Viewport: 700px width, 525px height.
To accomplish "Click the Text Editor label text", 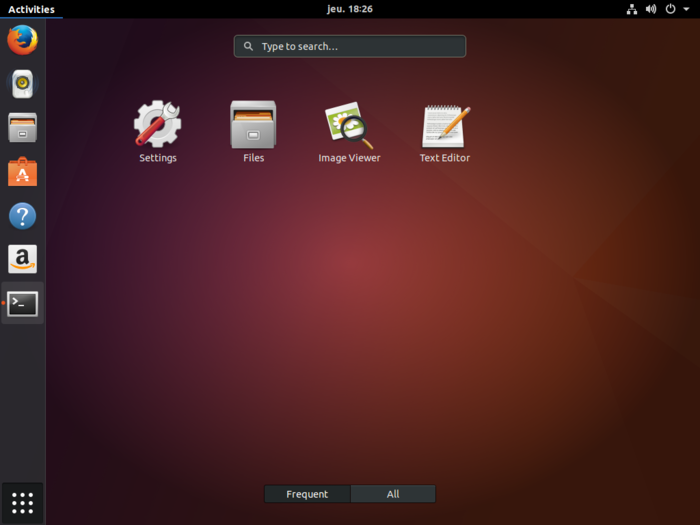I will point(445,158).
